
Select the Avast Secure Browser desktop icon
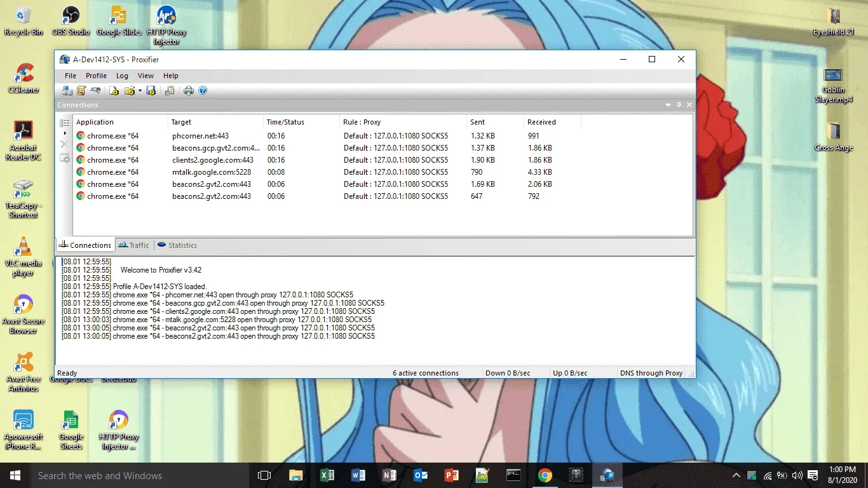click(x=23, y=314)
